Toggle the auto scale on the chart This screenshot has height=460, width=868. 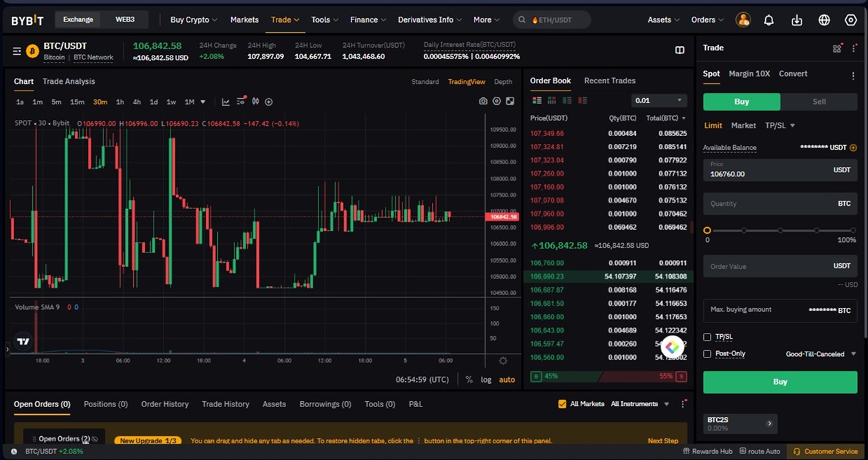click(507, 379)
